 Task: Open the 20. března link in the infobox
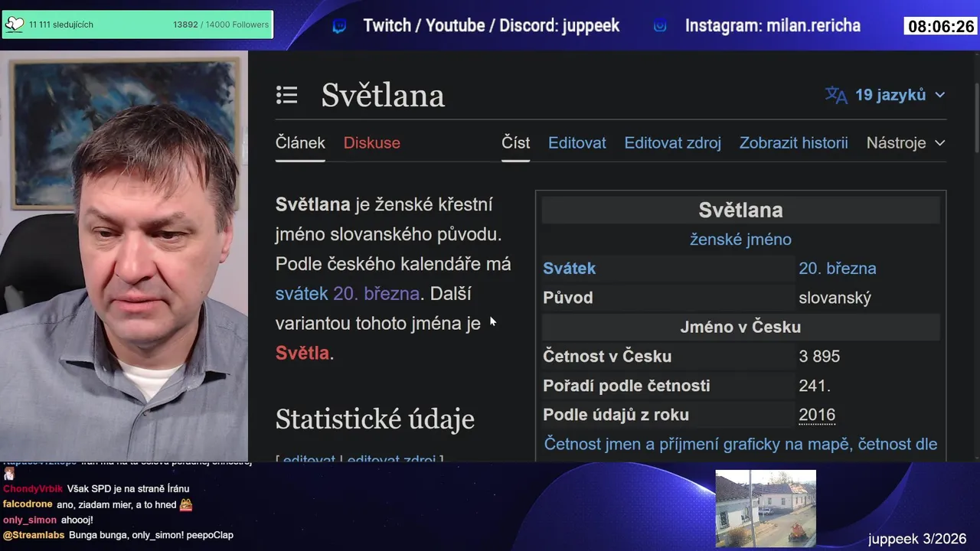[838, 269]
